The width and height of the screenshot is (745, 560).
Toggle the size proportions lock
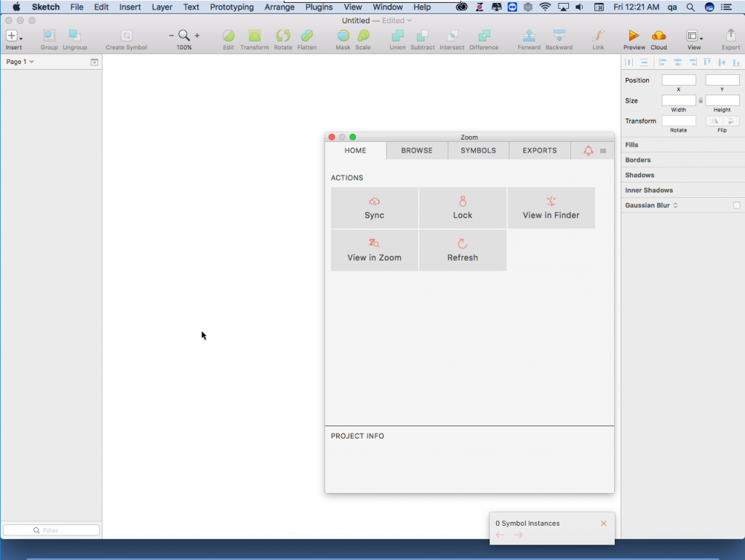point(701,100)
